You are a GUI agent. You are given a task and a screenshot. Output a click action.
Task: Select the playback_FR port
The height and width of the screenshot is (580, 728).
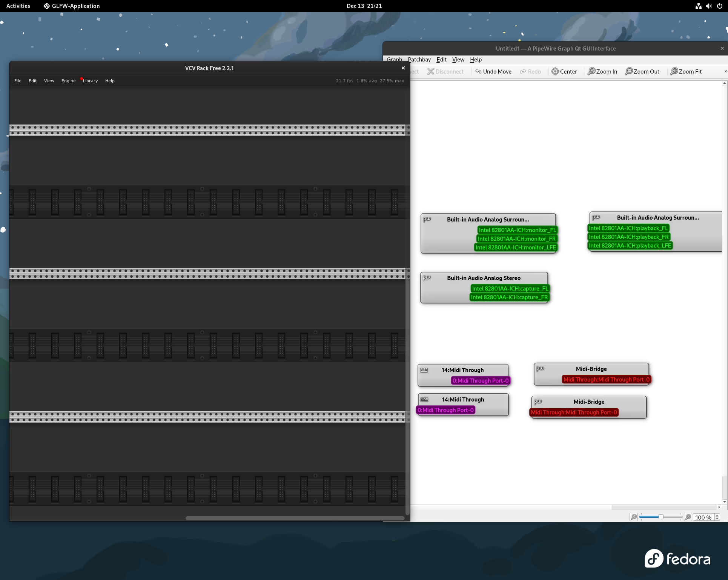(628, 237)
